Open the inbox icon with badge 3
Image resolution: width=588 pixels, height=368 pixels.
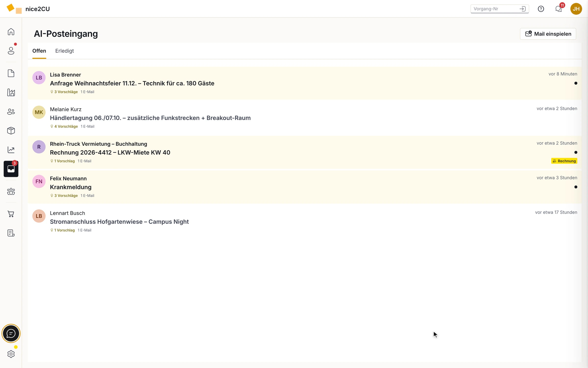[x=11, y=169]
